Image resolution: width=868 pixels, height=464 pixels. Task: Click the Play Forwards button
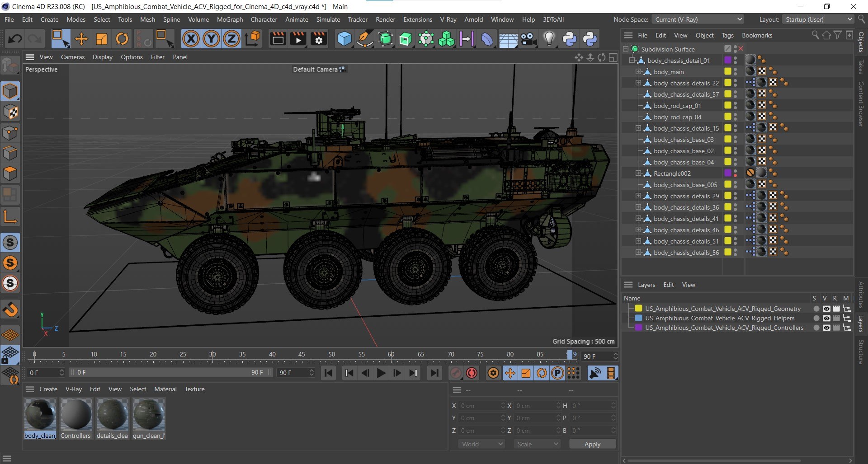(x=381, y=373)
